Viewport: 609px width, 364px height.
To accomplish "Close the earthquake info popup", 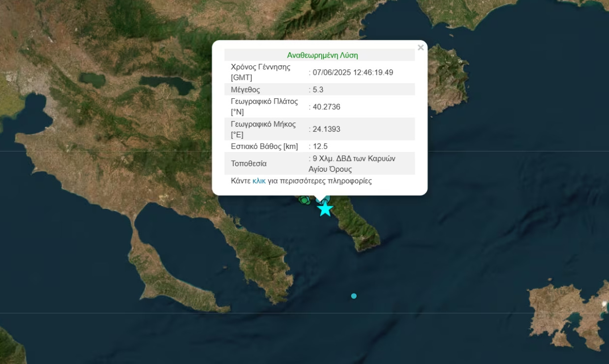I will (421, 48).
